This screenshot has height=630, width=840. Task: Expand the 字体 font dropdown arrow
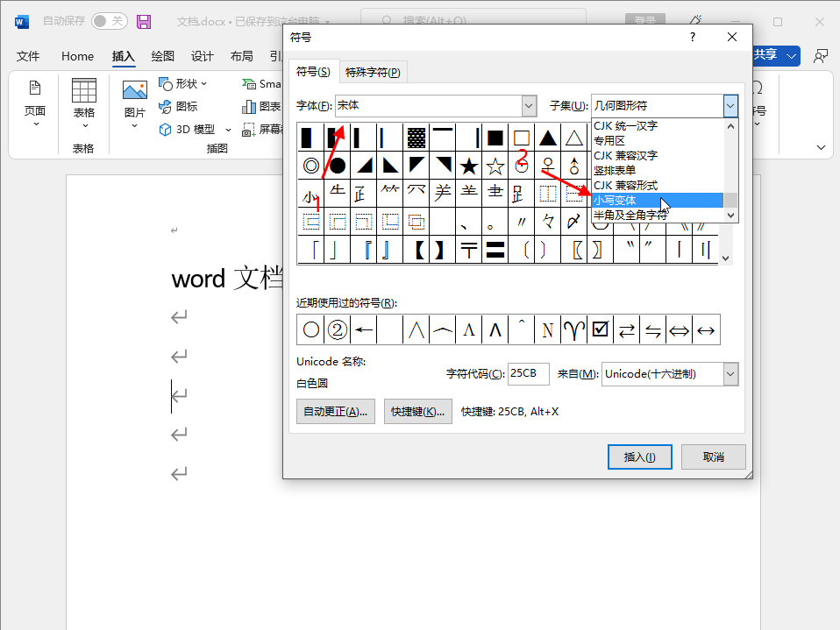coord(529,106)
